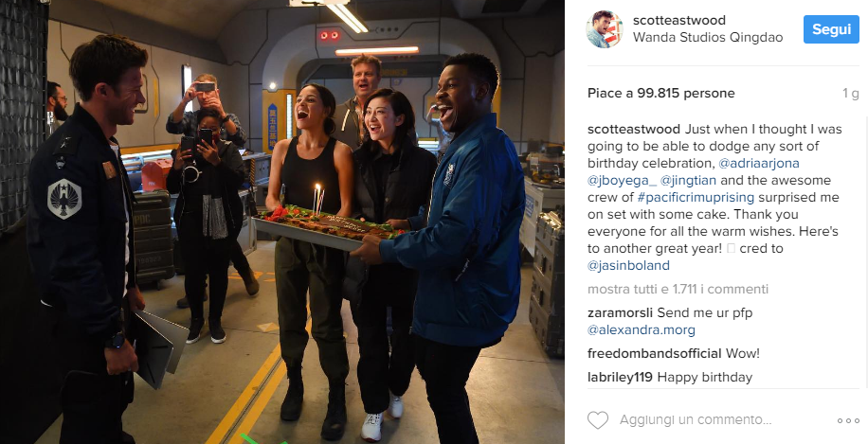Image resolution: width=868 pixels, height=444 pixels.
Task: Open @jasinboland photo credit profile
Action: (628, 265)
